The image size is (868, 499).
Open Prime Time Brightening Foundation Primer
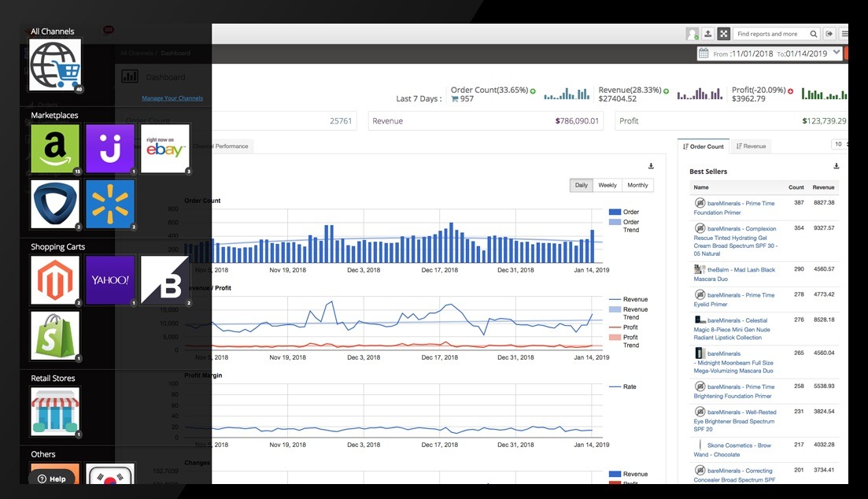tap(734, 391)
